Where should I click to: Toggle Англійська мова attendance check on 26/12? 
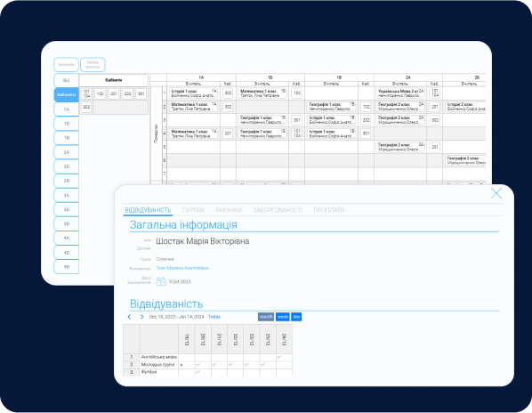[279, 357]
